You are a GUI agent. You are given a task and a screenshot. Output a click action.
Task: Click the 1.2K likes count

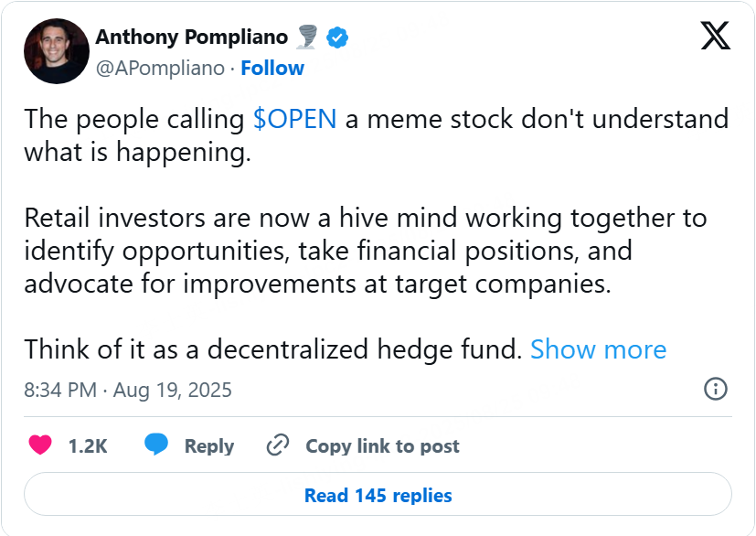88,445
